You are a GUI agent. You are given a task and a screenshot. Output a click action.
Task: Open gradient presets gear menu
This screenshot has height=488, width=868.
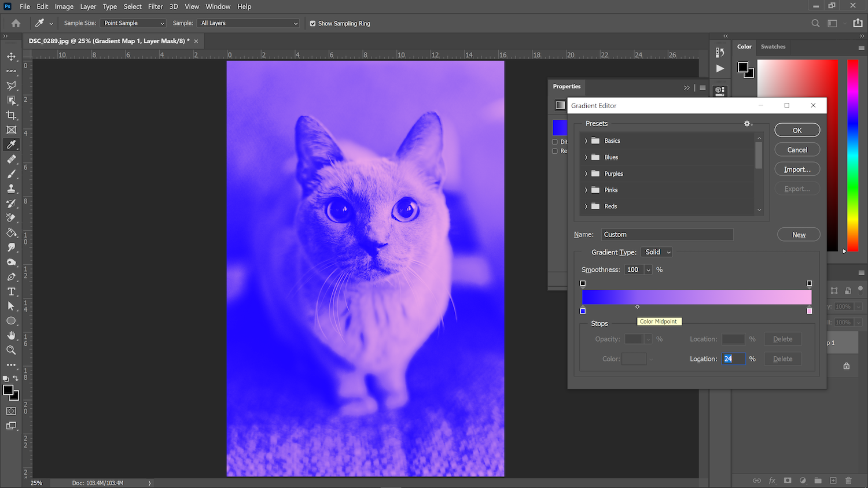(x=748, y=124)
